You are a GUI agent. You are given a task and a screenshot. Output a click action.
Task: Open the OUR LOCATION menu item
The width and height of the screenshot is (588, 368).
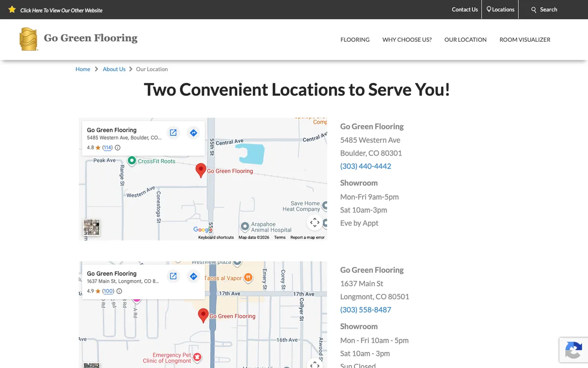pyautogui.click(x=465, y=40)
